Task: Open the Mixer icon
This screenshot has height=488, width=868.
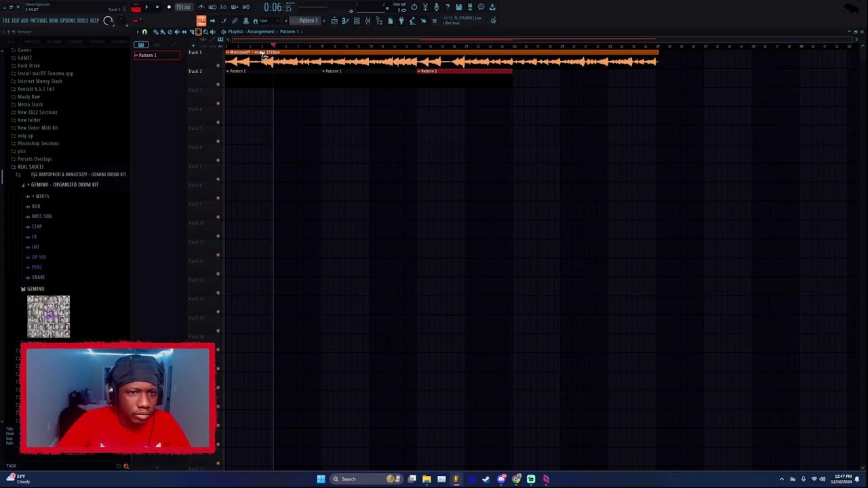Action: tap(368, 21)
